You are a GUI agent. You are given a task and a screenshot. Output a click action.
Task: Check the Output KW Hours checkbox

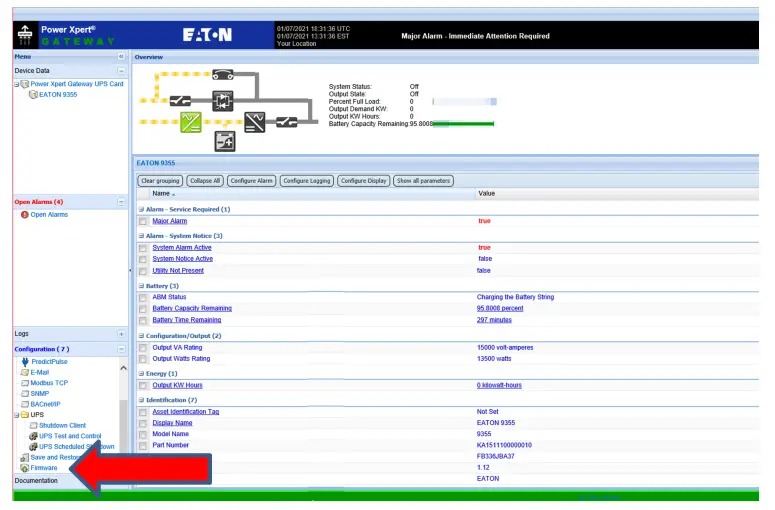[143, 385]
